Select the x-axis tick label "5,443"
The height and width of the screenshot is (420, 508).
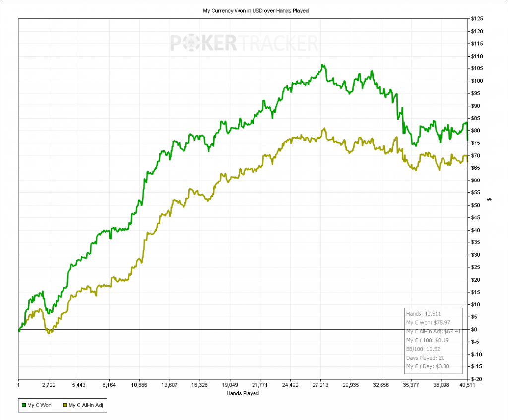[x=79, y=385]
